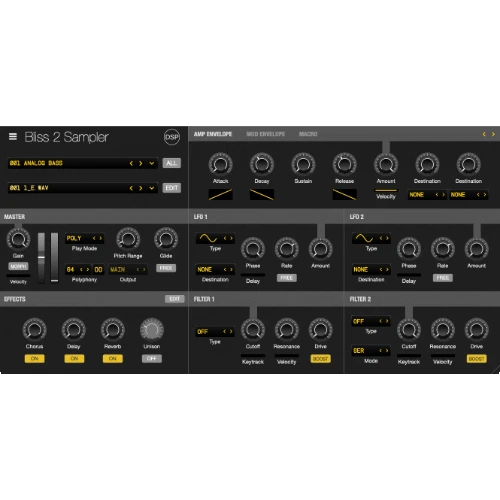Viewport: 500px width, 500px height.
Task: Toggle the Delay effect ON switch
Action: click(x=74, y=359)
